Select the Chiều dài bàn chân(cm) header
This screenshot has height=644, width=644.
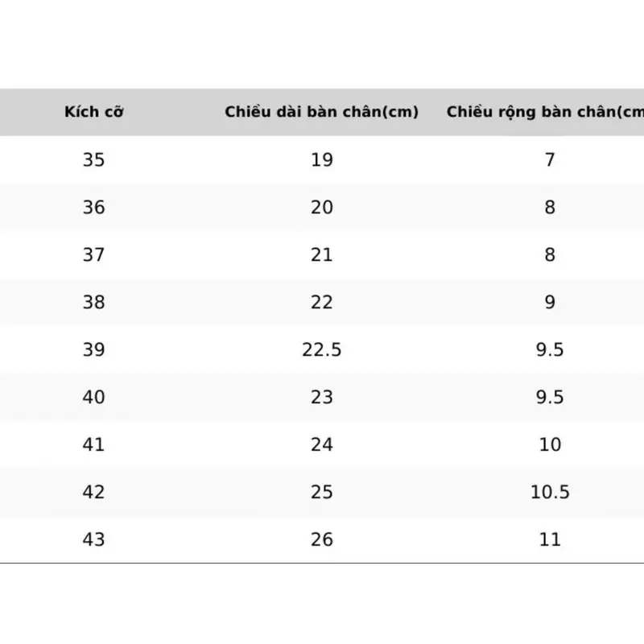pos(321,112)
